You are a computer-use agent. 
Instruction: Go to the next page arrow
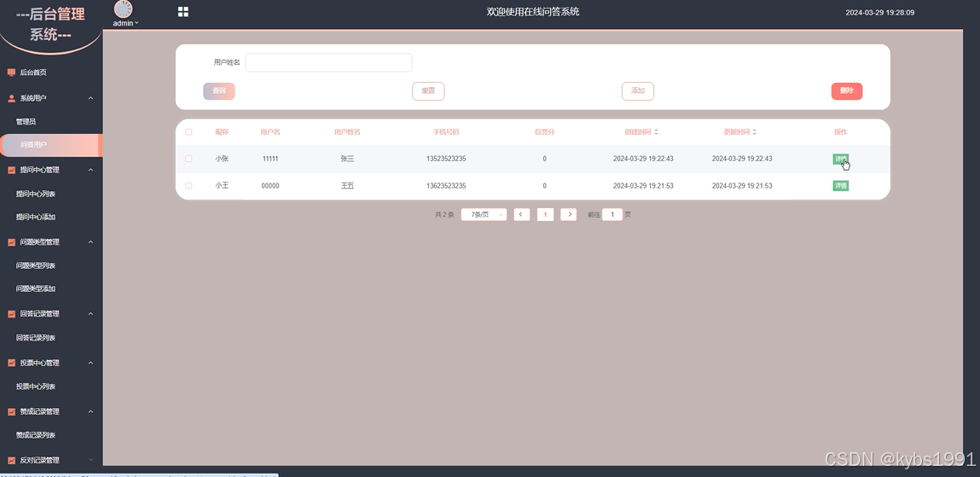568,214
